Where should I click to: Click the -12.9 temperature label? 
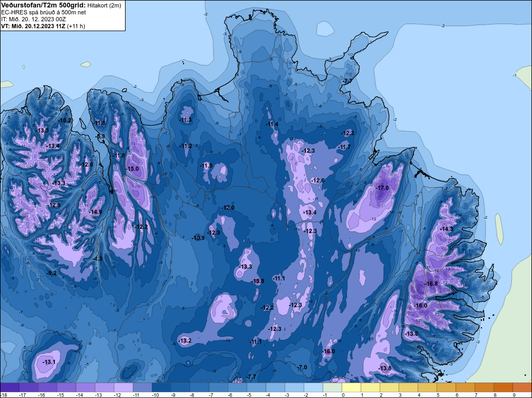(214, 233)
